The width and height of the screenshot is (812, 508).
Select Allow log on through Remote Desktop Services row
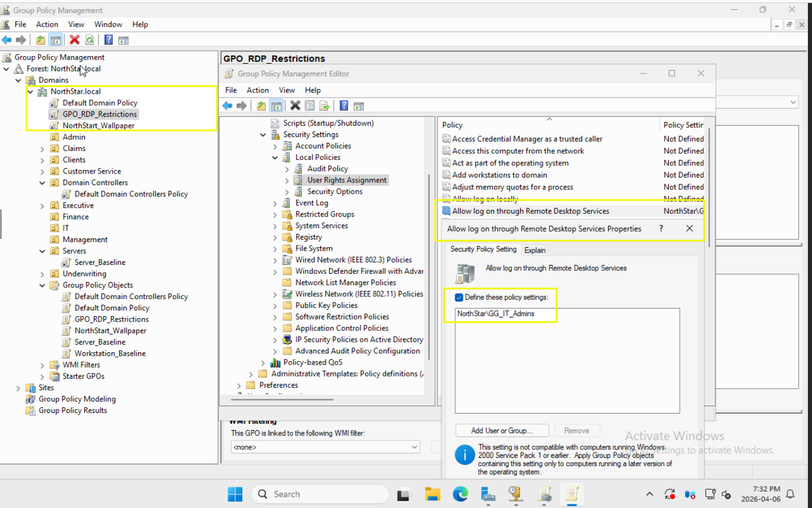(573, 211)
